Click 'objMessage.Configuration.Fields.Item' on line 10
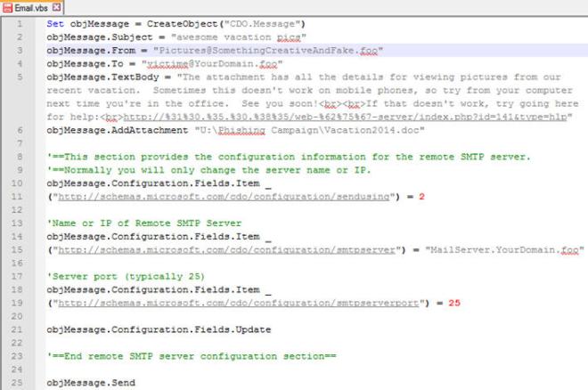Image resolution: width=588 pixels, height=390 pixels. pos(153,183)
